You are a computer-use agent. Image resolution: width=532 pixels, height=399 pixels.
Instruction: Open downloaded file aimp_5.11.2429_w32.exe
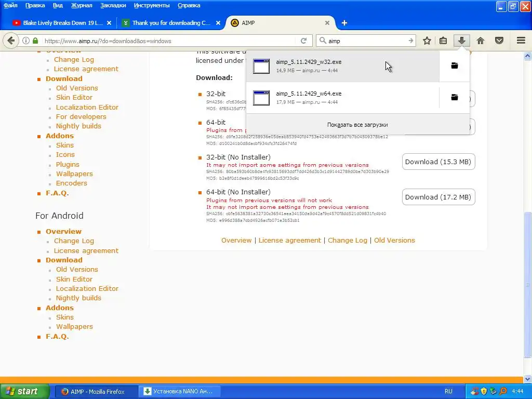(x=342, y=66)
